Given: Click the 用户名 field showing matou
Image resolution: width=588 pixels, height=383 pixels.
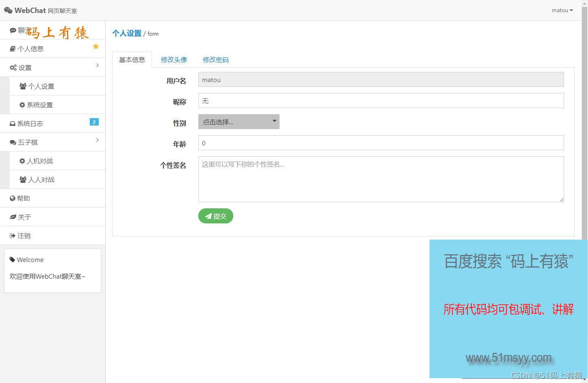Looking at the screenshot, I should 381,80.
